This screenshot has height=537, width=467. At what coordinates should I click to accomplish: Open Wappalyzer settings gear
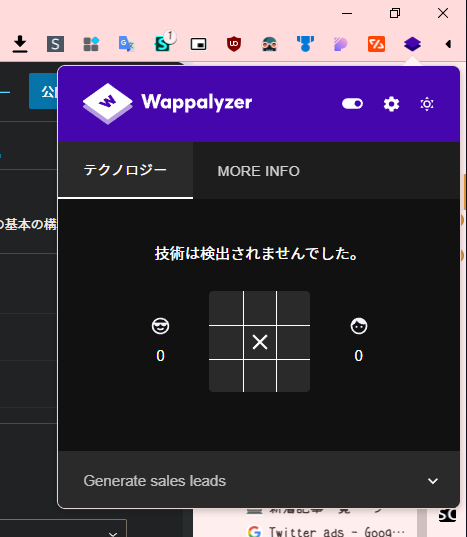[x=391, y=104]
